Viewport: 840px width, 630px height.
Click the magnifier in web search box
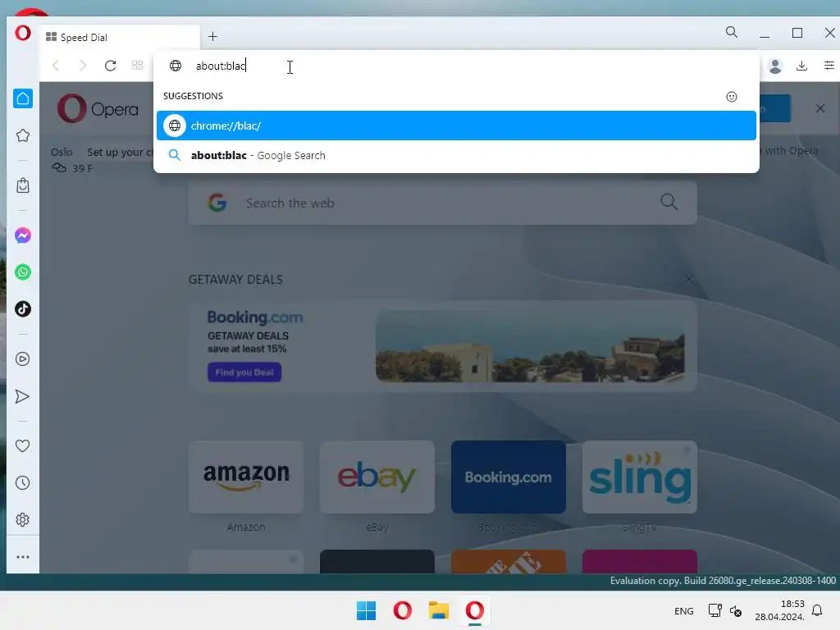tap(669, 202)
